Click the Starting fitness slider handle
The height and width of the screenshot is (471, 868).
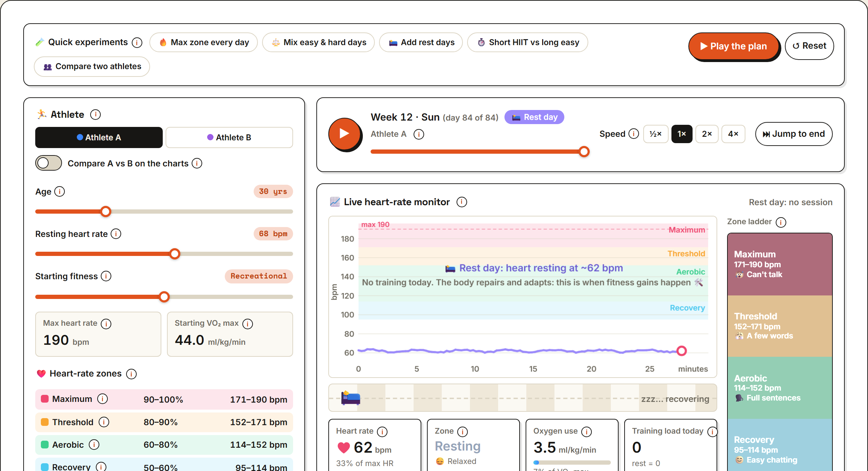pyautogui.click(x=164, y=297)
